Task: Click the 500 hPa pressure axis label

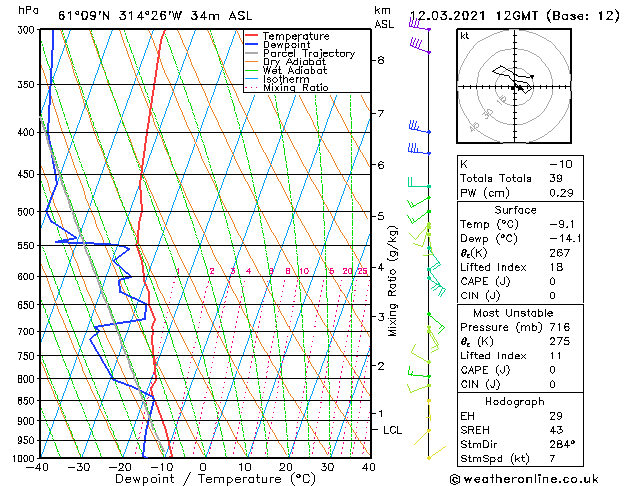Action: coord(28,212)
